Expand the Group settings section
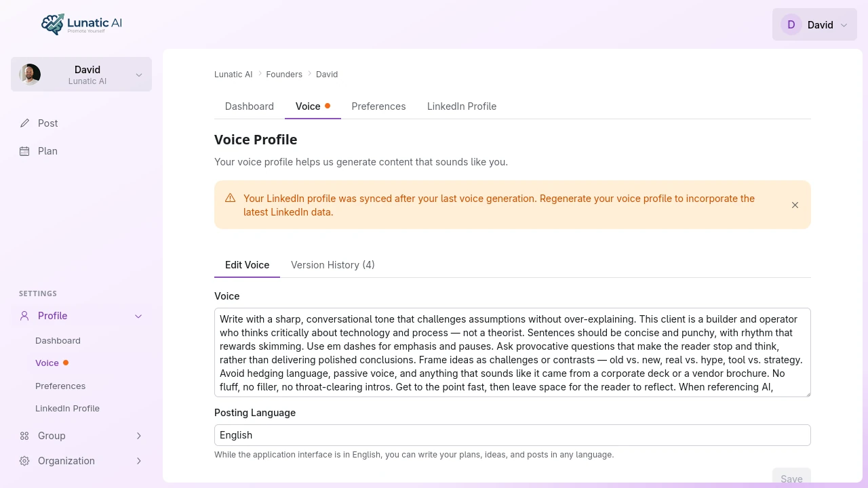Image resolution: width=868 pixels, height=488 pixels. pyautogui.click(x=138, y=436)
